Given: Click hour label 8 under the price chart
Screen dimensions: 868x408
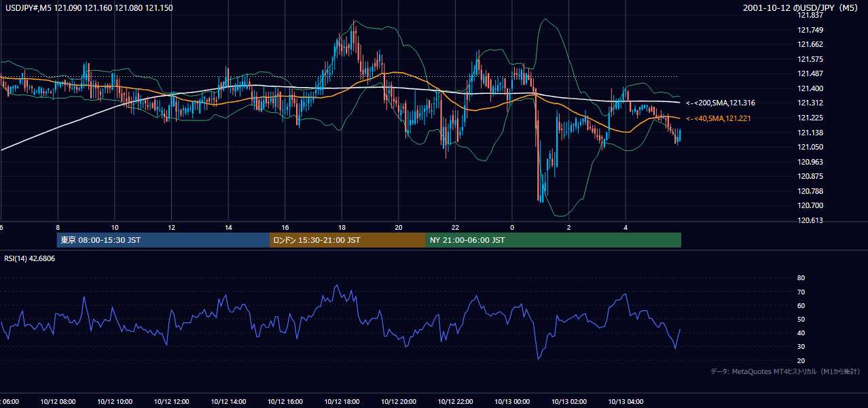Looking at the screenshot, I should (58, 227).
